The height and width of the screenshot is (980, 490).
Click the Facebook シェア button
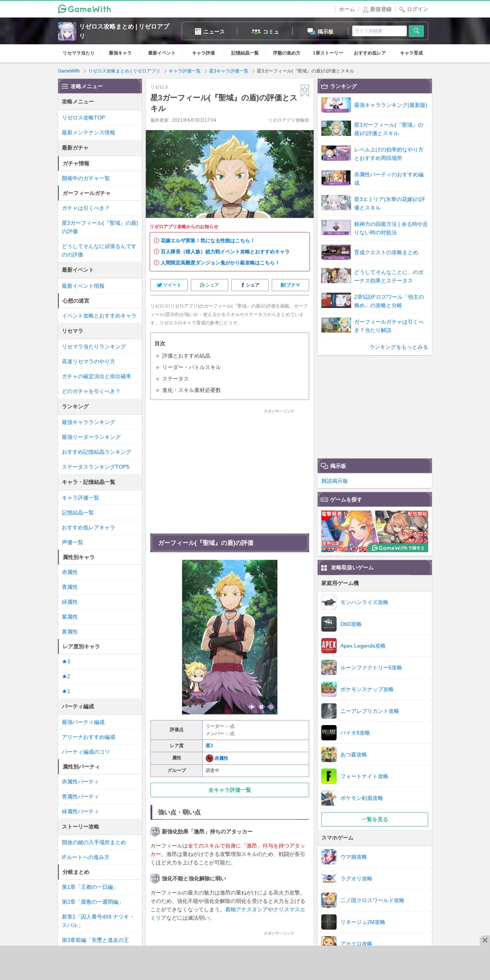pos(250,285)
